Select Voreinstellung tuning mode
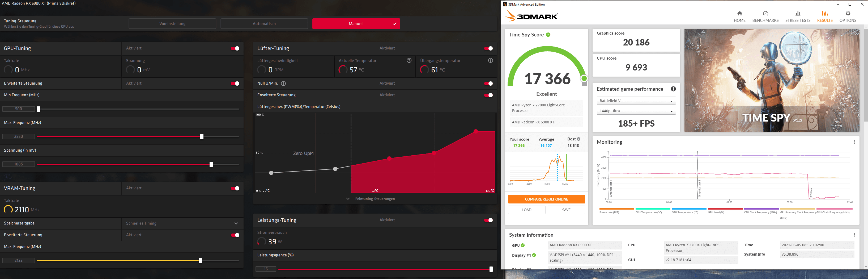The width and height of the screenshot is (868, 279). pyautogui.click(x=172, y=24)
